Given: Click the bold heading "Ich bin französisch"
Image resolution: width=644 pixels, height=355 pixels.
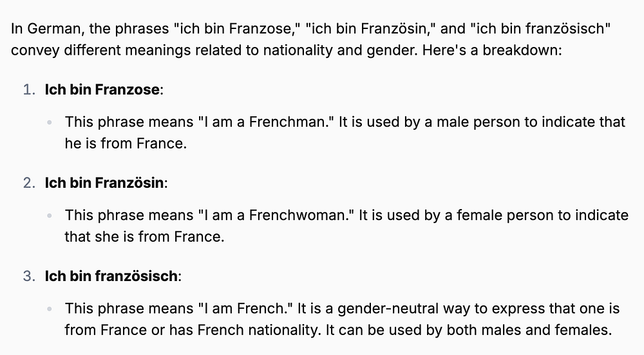Looking at the screenshot, I should click(x=111, y=276).
